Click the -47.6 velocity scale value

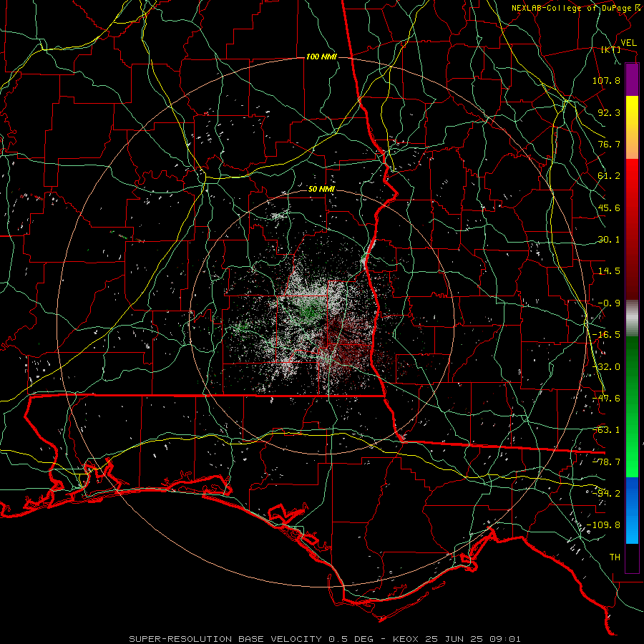pyautogui.click(x=606, y=399)
